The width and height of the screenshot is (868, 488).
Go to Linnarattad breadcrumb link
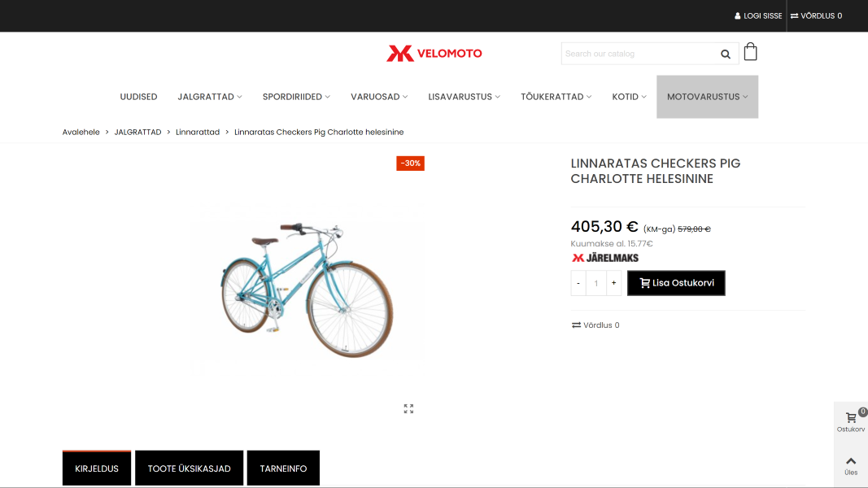198,133
